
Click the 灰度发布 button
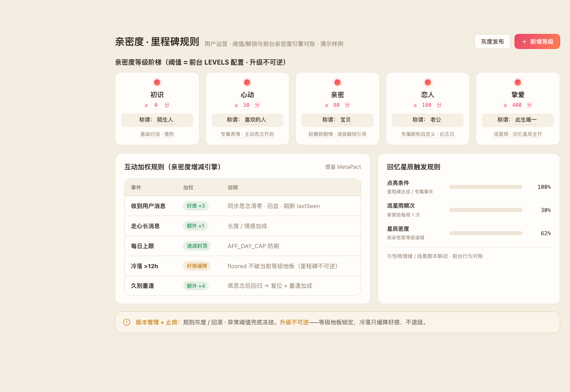(x=492, y=41)
